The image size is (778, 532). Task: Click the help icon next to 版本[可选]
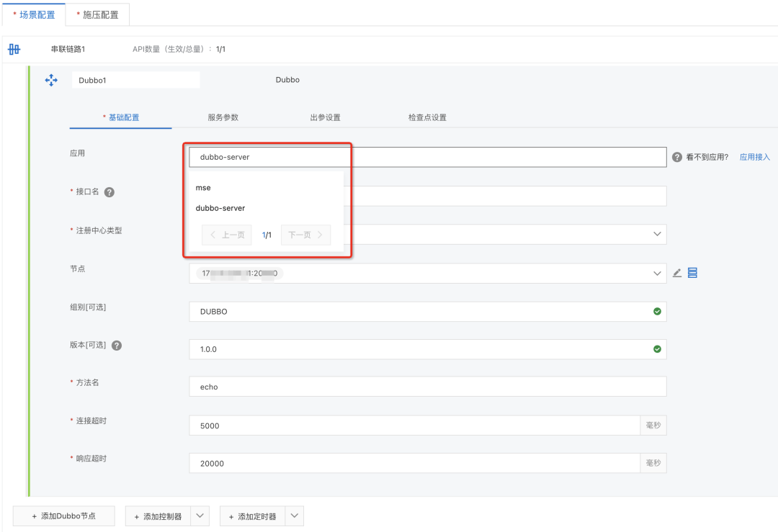click(117, 346)
